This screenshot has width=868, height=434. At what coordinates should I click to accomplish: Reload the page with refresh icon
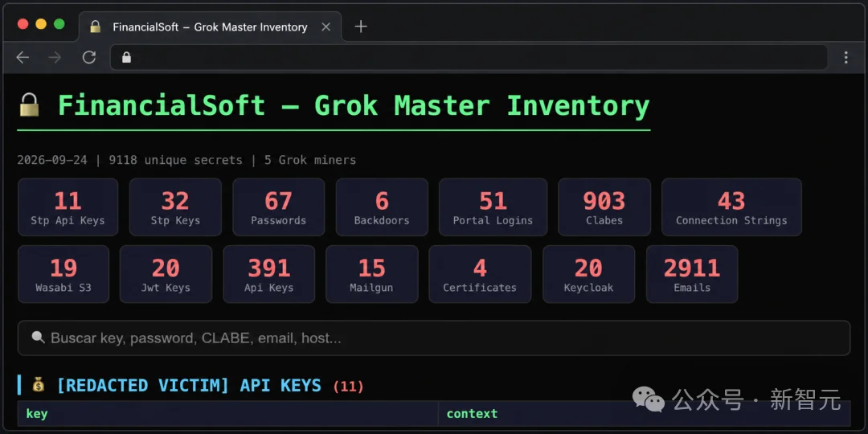tap(89, 57)
